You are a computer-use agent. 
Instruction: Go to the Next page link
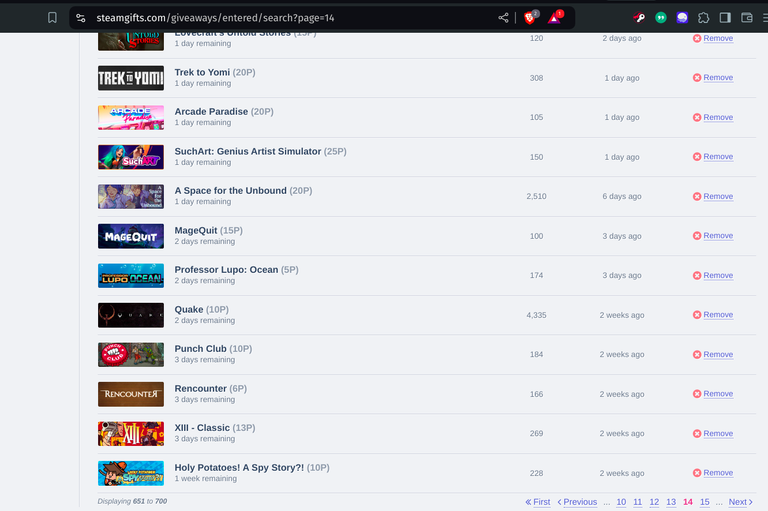click(741, 502)
